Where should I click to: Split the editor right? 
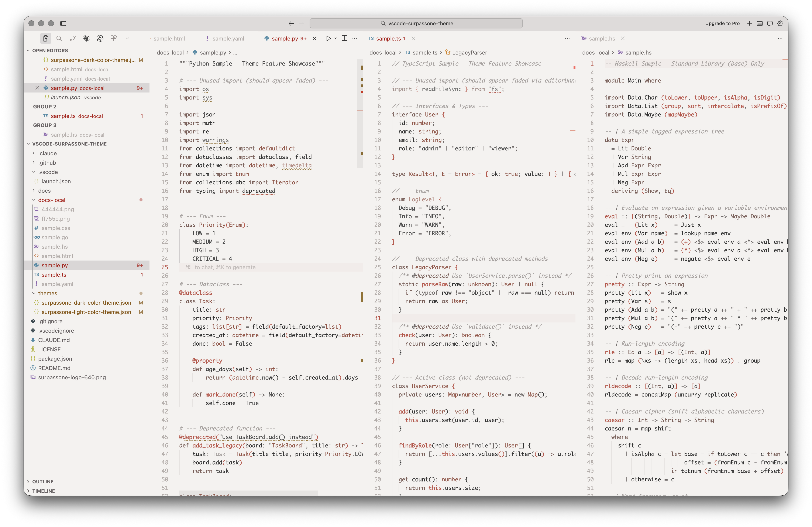pos(345,39)
